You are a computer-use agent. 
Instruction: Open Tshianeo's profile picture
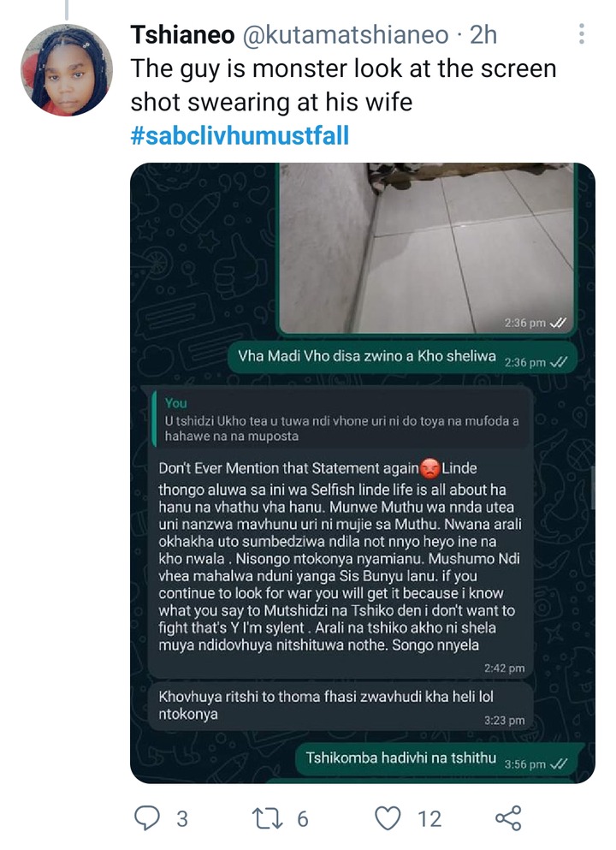click(67, 70)
